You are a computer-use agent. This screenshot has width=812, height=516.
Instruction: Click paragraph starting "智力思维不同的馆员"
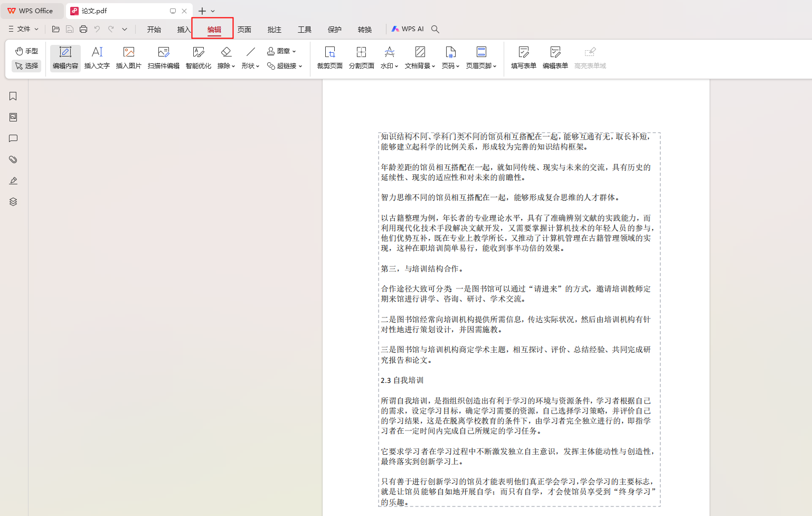coord(502,198)
